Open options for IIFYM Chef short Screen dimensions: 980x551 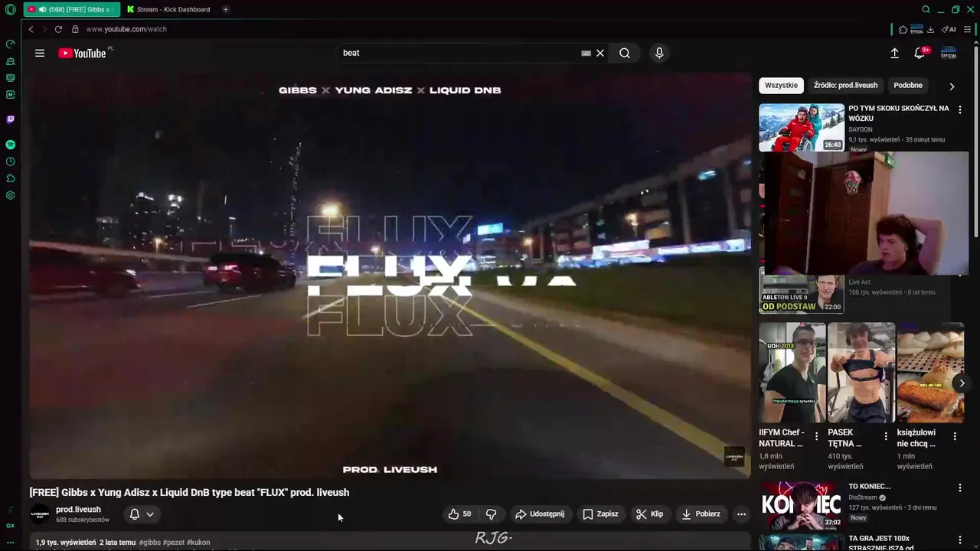[x=816, y=436]
